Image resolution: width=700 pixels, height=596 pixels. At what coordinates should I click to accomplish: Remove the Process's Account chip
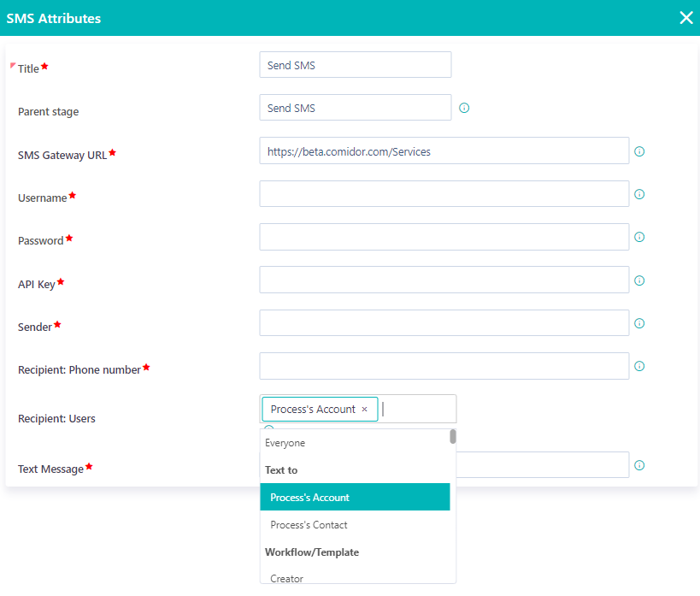click(365, 409)
